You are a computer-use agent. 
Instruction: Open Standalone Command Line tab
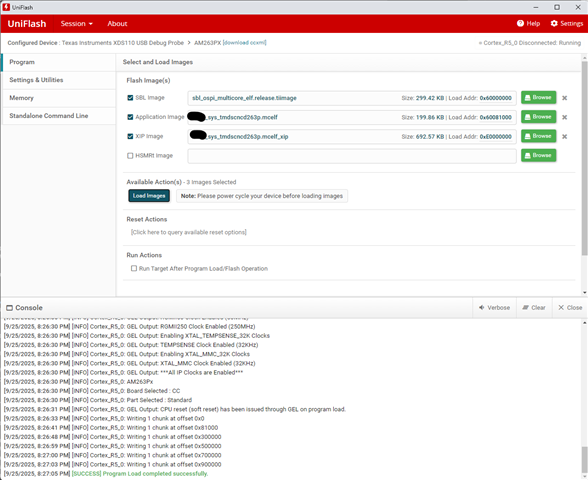click(59, 116)
